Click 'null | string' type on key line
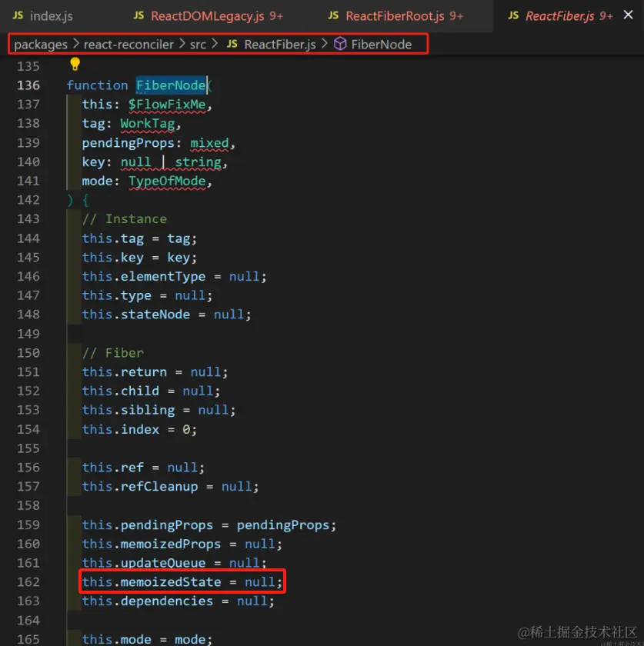 click(x=171, y=161)
